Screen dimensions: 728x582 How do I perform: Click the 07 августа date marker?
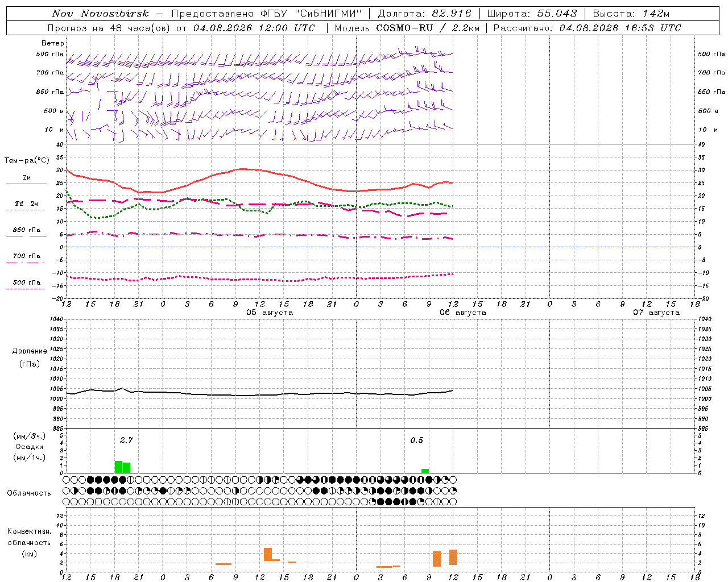pyautogui.click(x=656, y=313)
